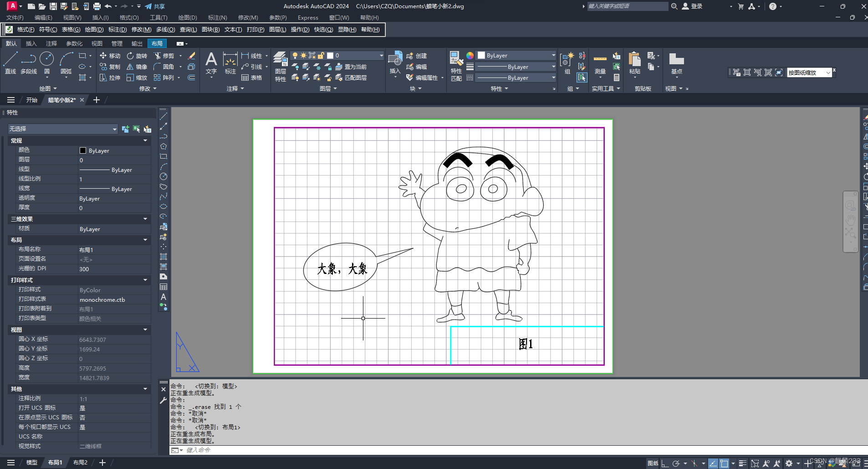The width and height of the screenshot is (868, 469).
Task: Toggle layer lock icon in layer dropdown
Action: pyautogui.click(x=321, y=56)
